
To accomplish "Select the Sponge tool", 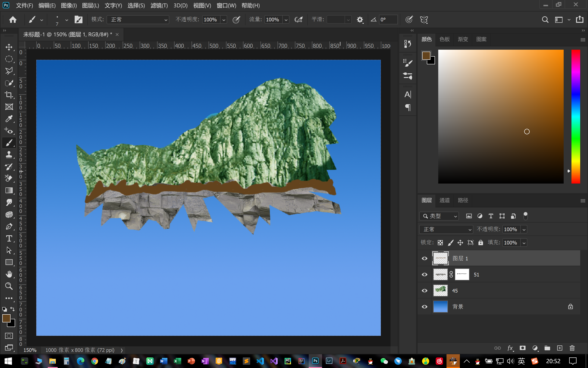I will pos(9,214).
